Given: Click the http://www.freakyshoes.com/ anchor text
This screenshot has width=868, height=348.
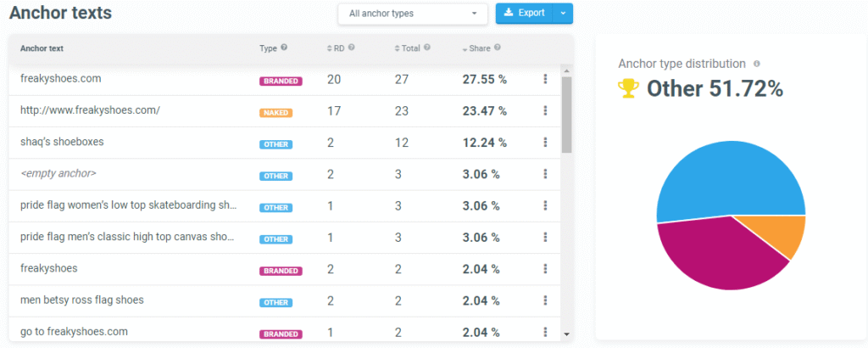Looking at the screenshot, I should tap(90, 110).
